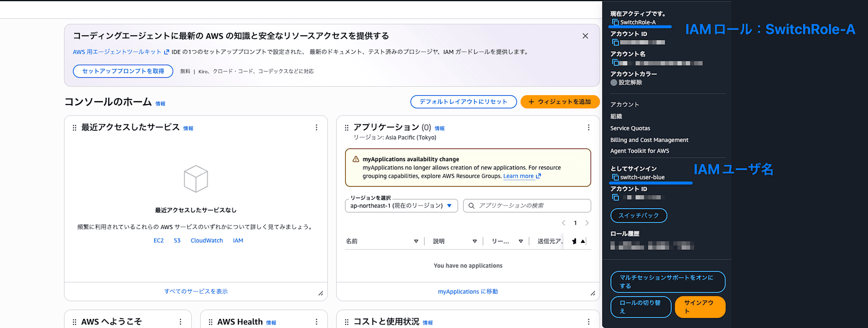Sign out with サインアウト button
The width and height of the screenshot is (868, 328).
[x=700, y=307]
